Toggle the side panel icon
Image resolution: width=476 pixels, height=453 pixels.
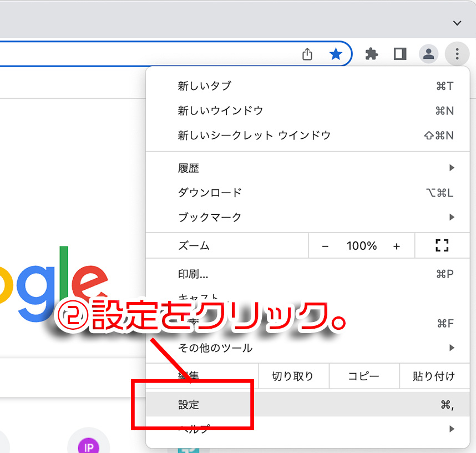pos(400,54)
